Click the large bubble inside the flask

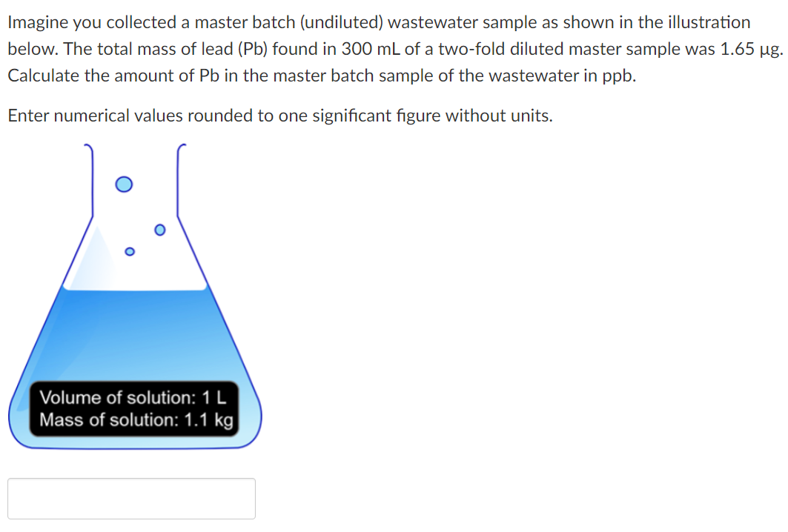pos(123,184)
